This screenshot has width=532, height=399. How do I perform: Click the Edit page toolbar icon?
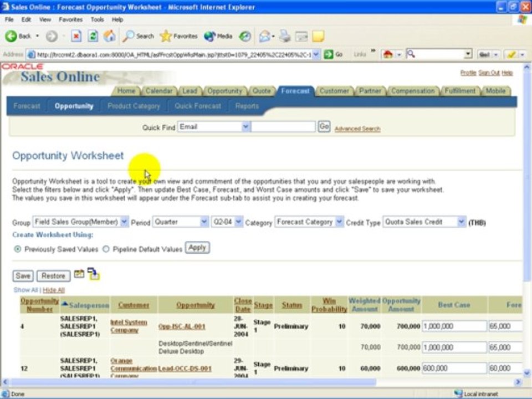301,37
